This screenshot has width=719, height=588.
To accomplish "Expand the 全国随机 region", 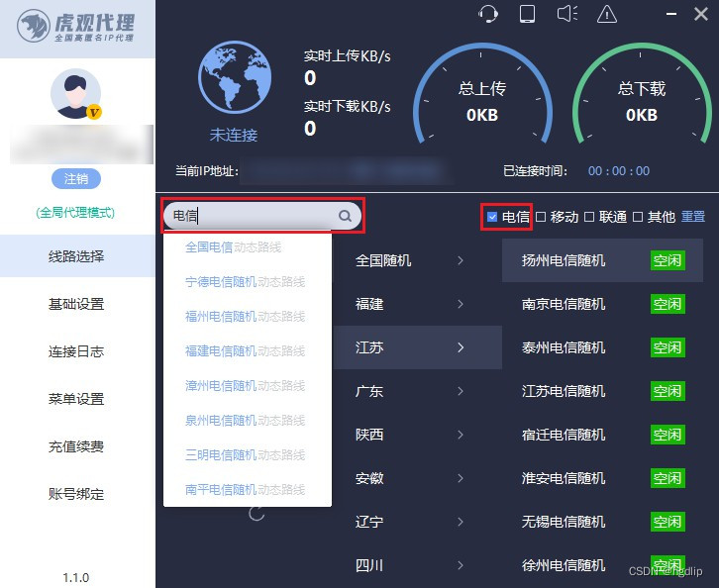I will (x=417, y=260).
